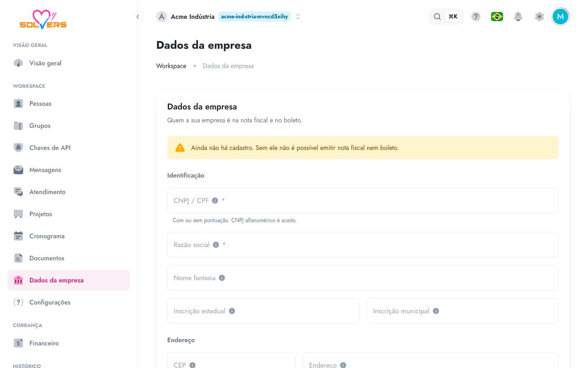Click the Atendimento chat icon

(x=18, y=192)
